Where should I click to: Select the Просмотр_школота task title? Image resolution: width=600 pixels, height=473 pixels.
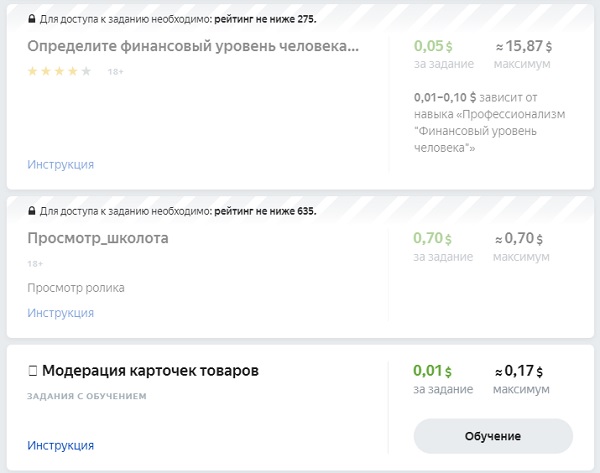pos(98,238)
